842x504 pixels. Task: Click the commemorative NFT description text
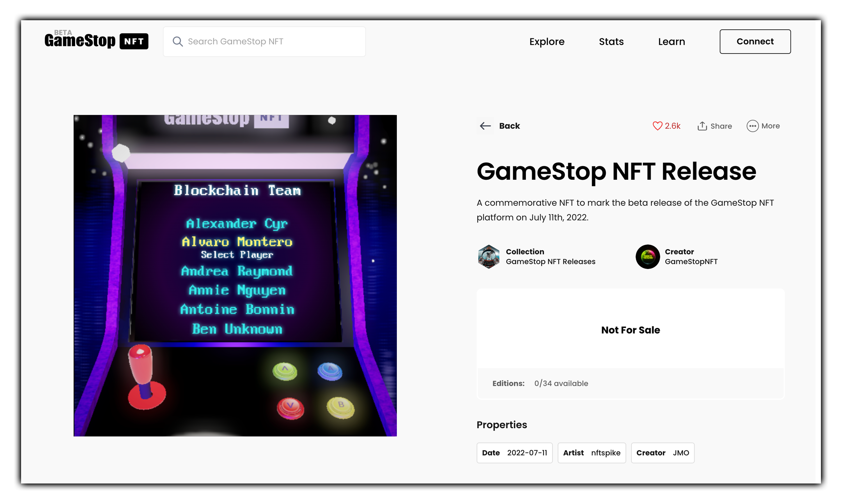(x=625, y=210)
